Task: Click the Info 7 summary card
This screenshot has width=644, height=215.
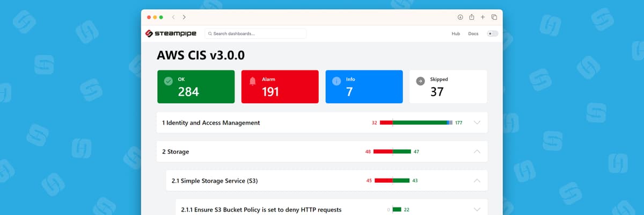Action: [x=364, y=87]
